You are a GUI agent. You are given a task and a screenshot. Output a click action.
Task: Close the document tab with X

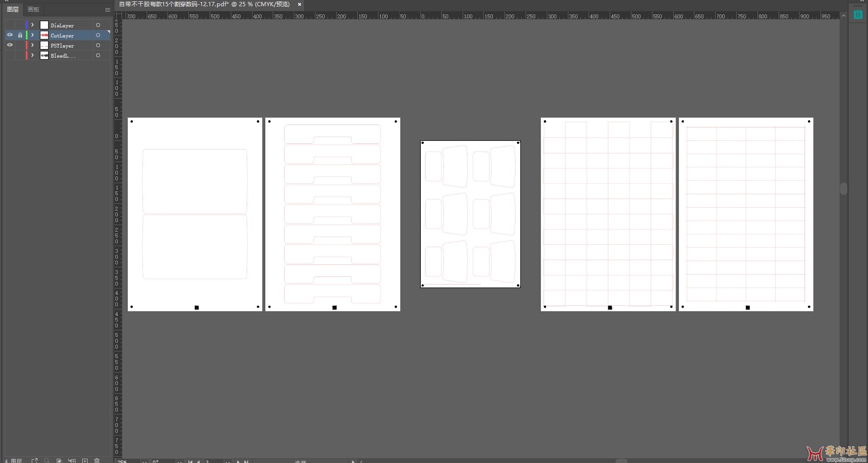(300, 4)
